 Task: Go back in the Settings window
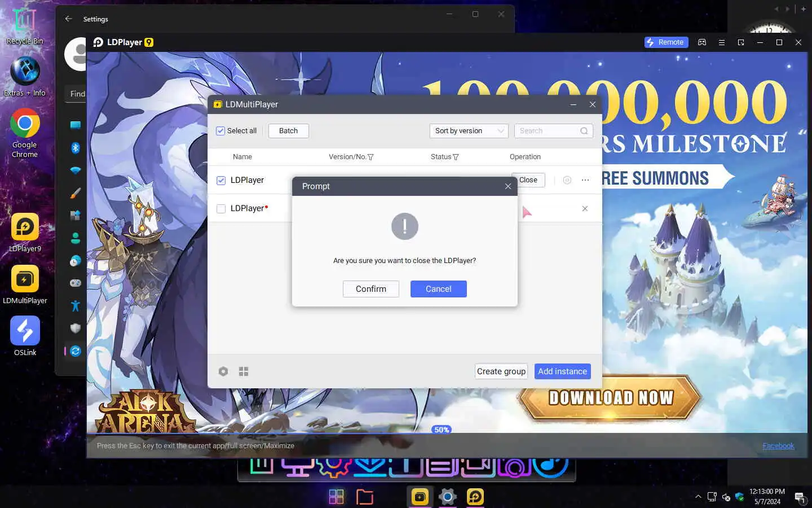click(x=69, y=19)
